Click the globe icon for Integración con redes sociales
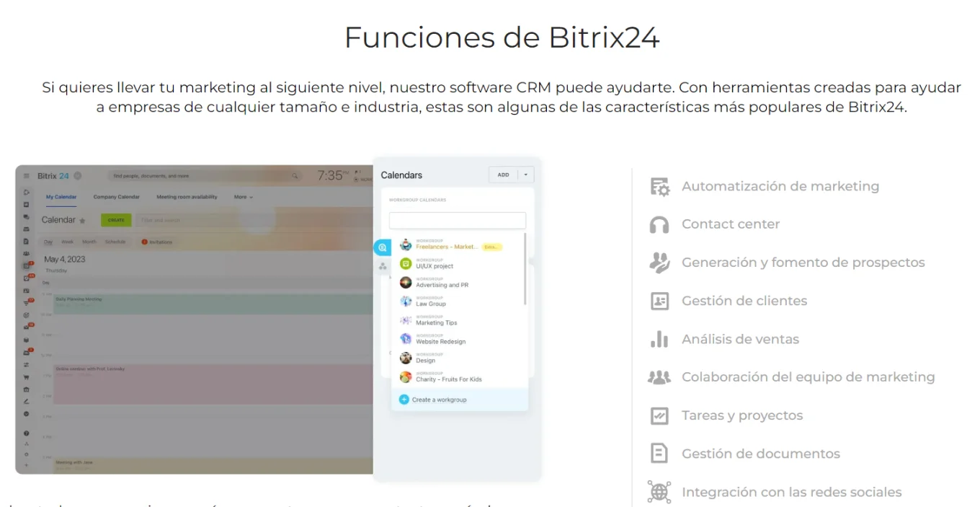The width and height of the screenshot is (980, 507). pyautogui.click(x=659, y=492)
